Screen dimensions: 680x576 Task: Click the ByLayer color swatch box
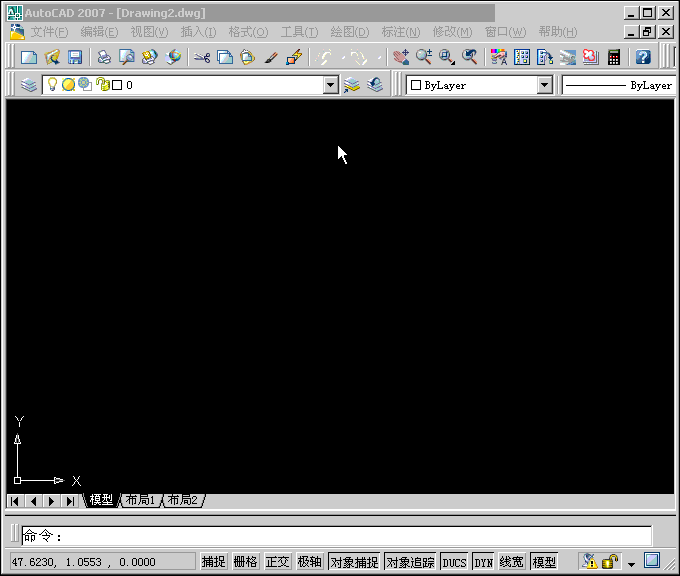415,85
